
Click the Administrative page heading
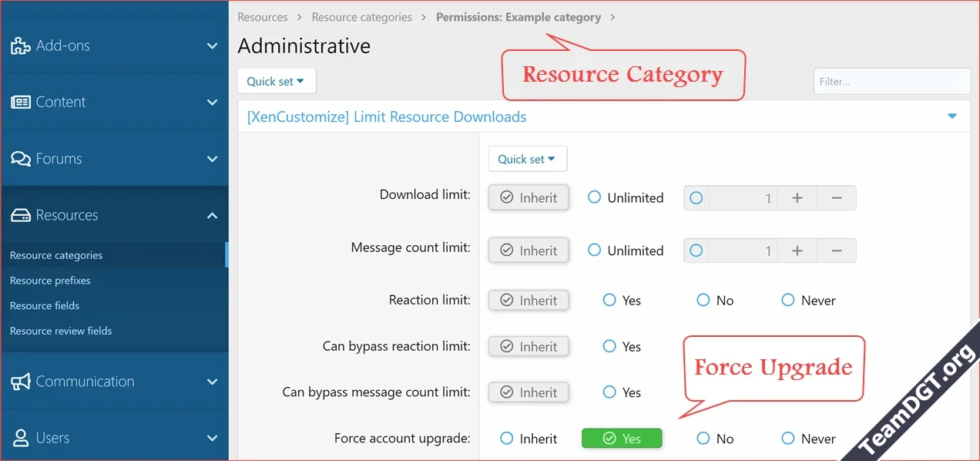coord(304,45)
